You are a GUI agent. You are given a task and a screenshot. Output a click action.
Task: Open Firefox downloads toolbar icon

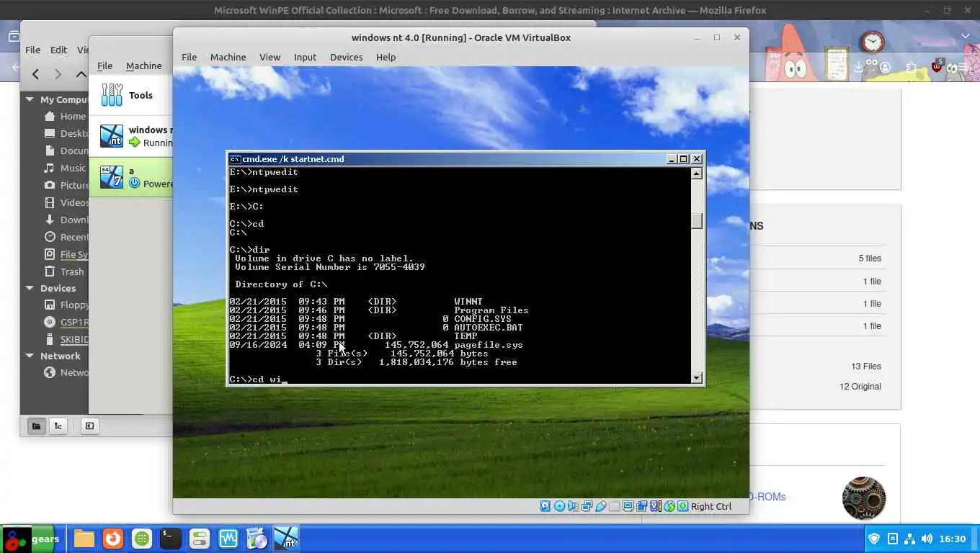click(857, 67)
